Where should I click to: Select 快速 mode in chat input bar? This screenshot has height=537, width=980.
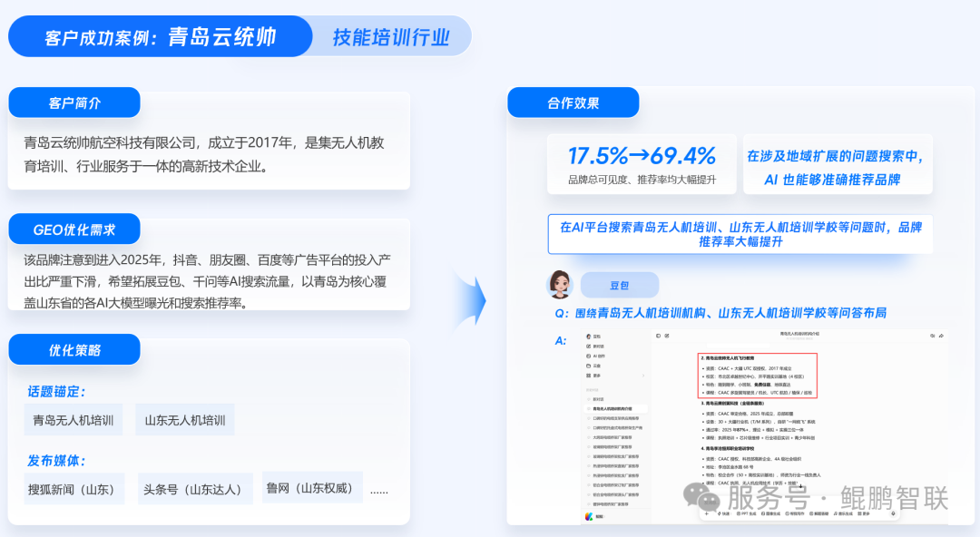[x=723, y=513]
